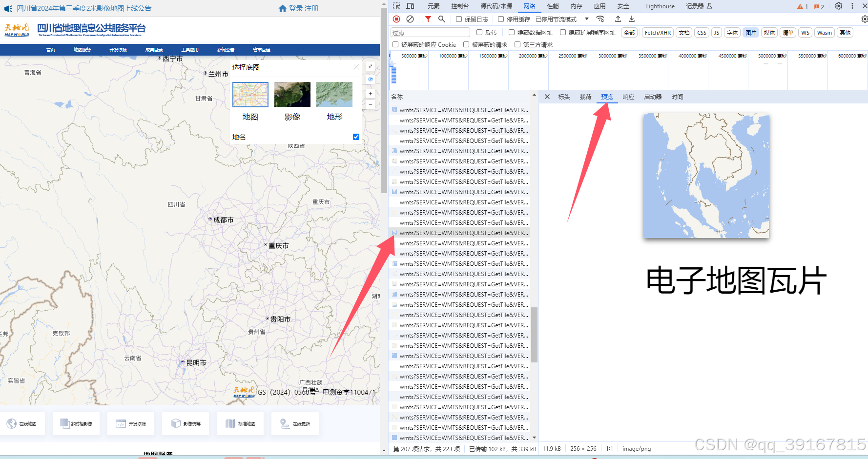Viewport: 868px width, 459px height.
Task: Filter requests by Fetch/XHR
Action: (658, 33)
